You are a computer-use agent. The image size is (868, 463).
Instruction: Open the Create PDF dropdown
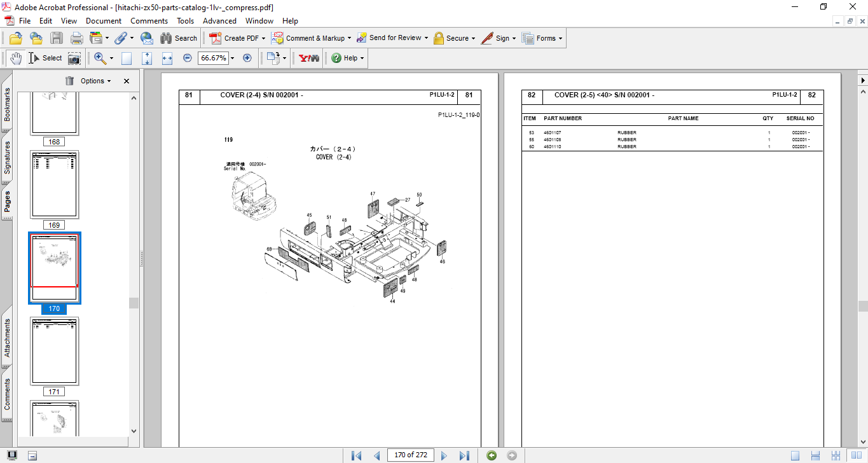[237, 38]
